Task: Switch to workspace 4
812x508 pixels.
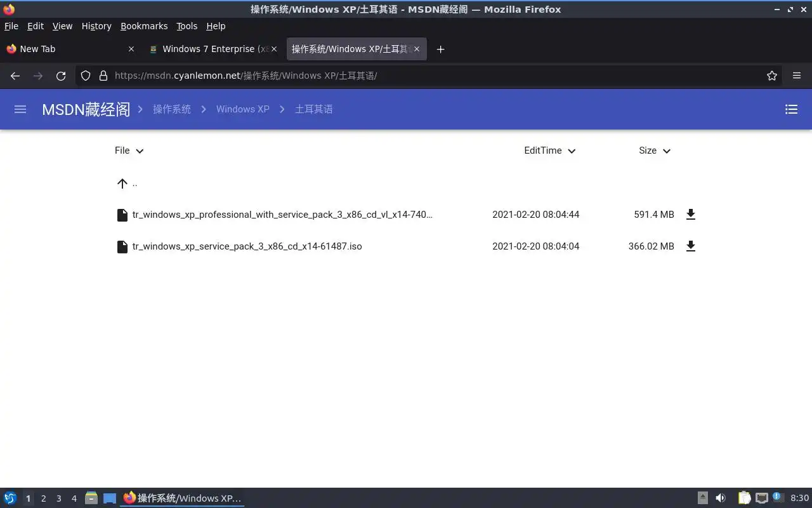Action: [74, 498]
